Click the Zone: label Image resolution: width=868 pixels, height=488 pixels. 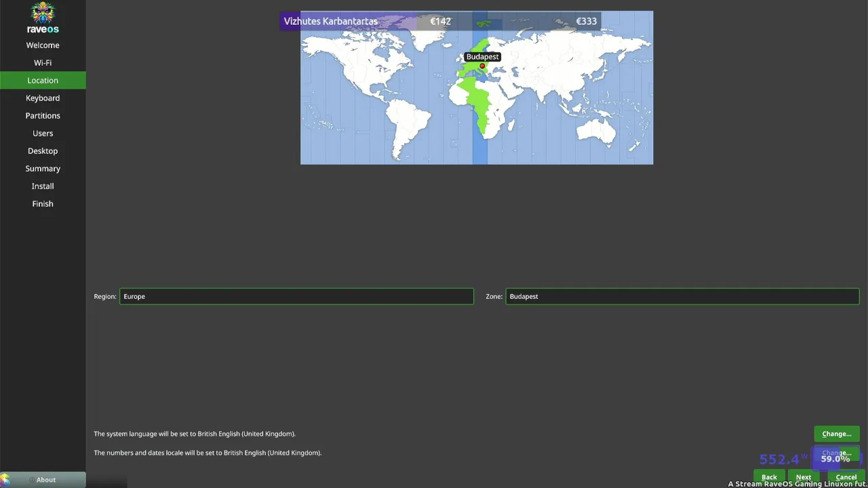pos(494,296)
